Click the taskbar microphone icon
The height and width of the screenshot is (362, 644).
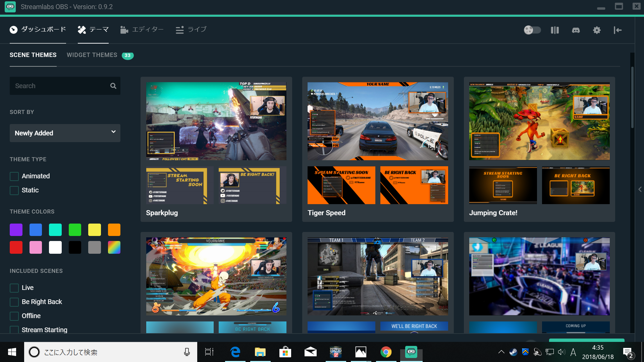[x=187, y=352]
